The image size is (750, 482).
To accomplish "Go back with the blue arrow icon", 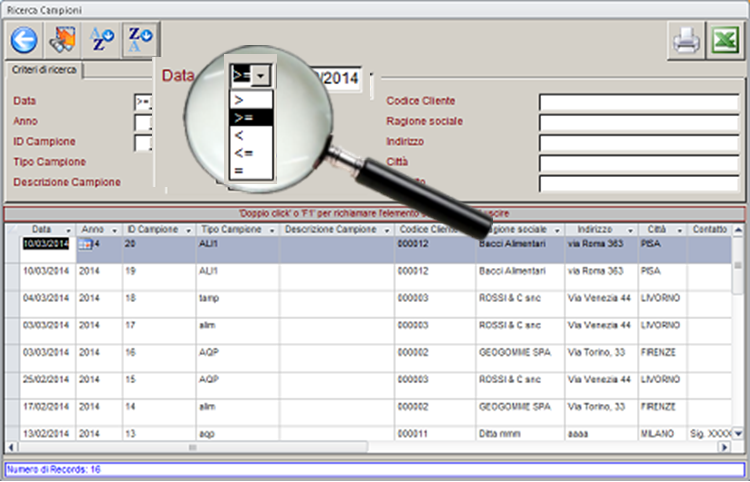I will point(24,40).
